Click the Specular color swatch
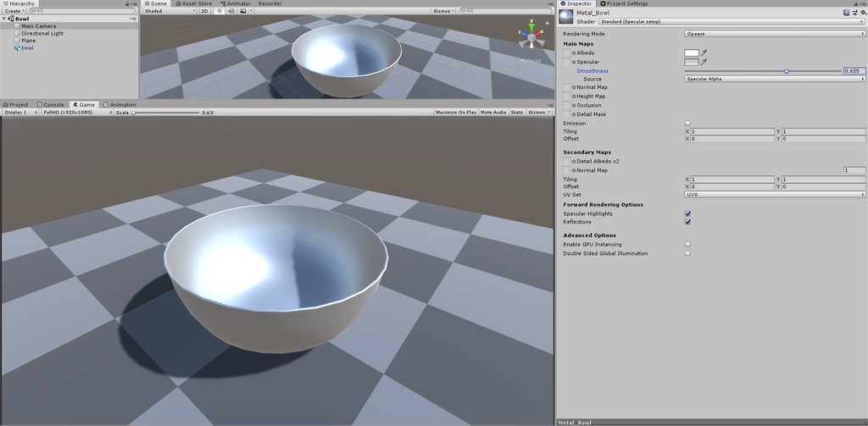This screenshot has width=868, height=426. point(692,62)
